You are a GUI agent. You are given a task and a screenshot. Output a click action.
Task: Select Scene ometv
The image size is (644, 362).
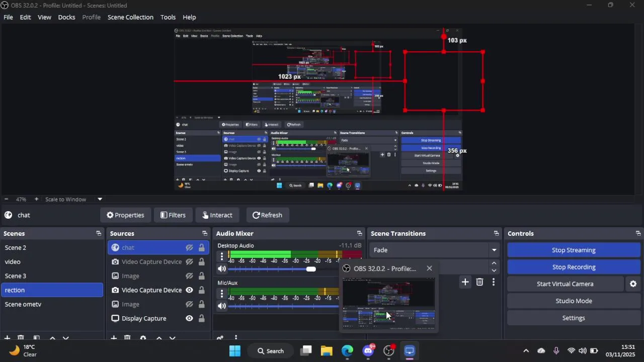(52, 304)
